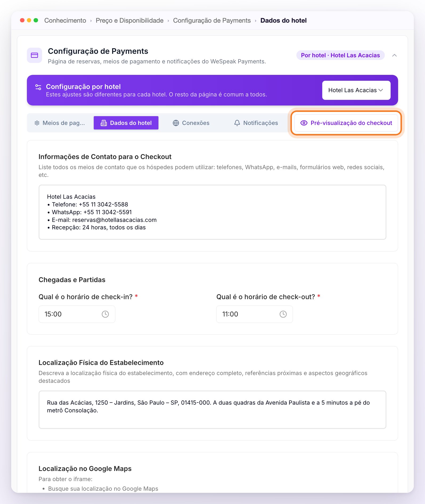Click the Localização no Google Maps heading
The width and height of the screenshot is (425, 504).
coord(85,469)
